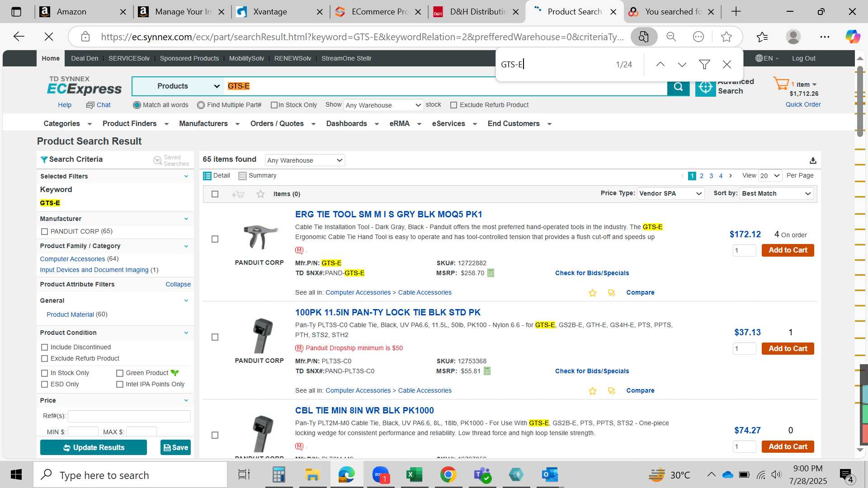Switch to Summary view icon
The height and width of the screenshot is (488, 868).
pos(242,176)
